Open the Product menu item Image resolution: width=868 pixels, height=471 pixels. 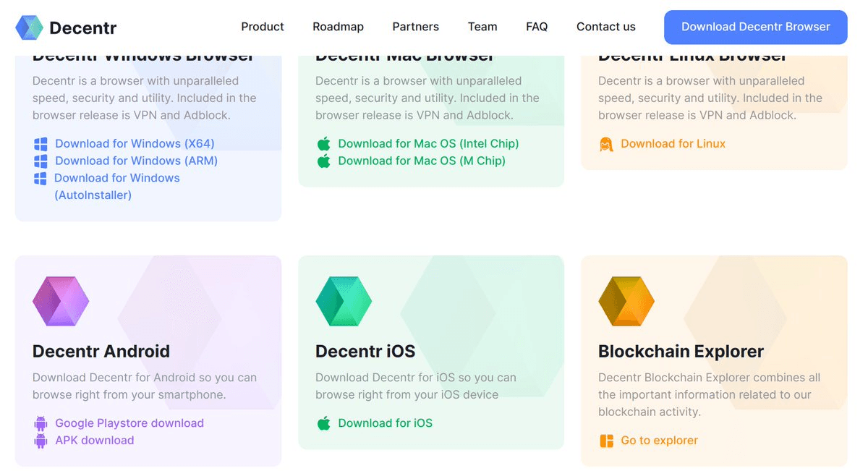coord(262,27)
